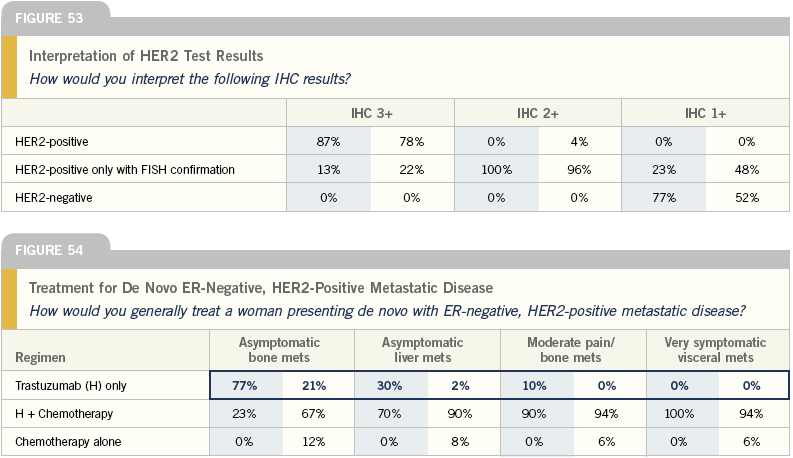This screenshot has height=458, width=793.
Task: Select the IHC 1+ column header
Action: pos(705,113)
